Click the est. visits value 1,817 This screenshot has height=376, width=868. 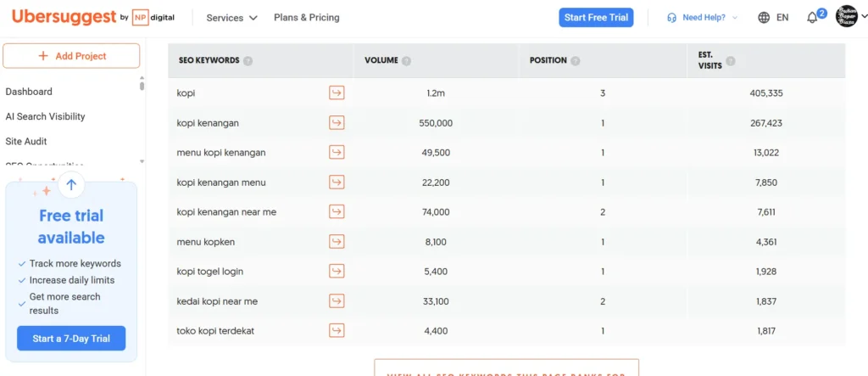(766, 331)
